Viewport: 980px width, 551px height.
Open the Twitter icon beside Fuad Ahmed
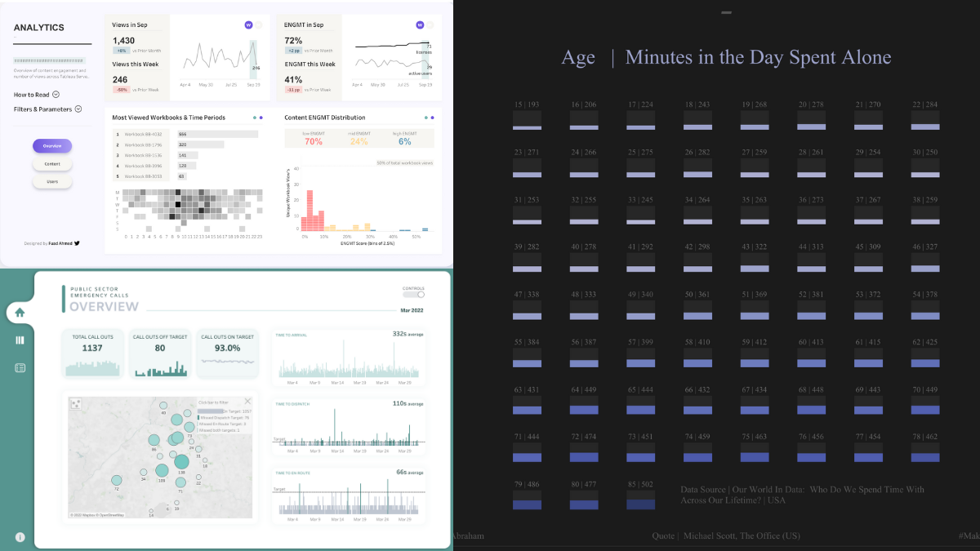click(x=77, y=243)
